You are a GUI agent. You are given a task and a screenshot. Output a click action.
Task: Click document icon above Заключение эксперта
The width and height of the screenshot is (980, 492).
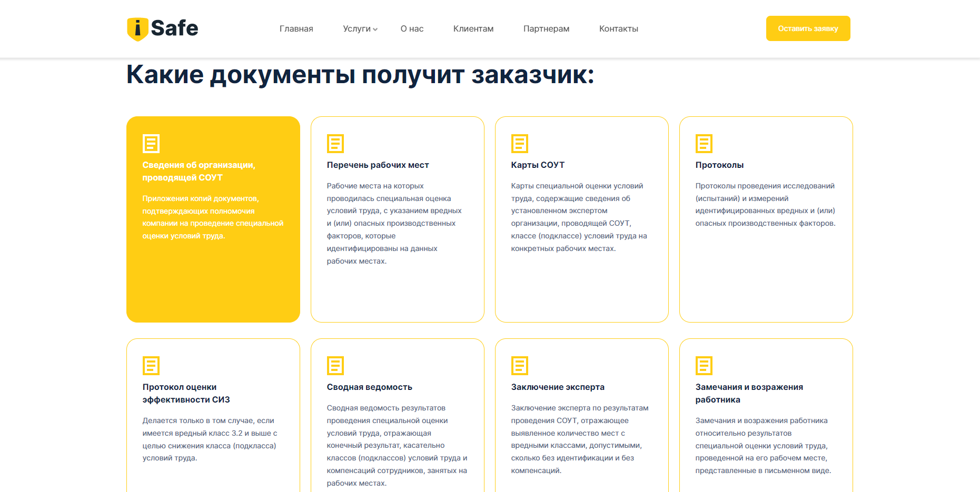(520, 366)
